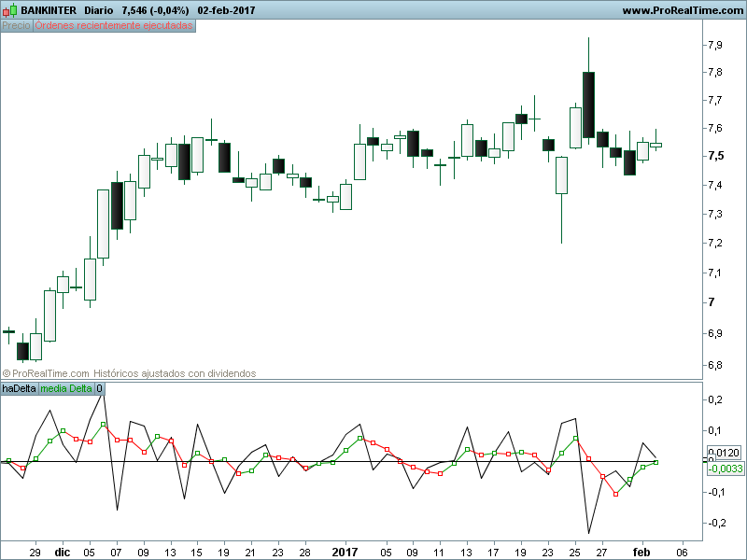The image size is (747, 560).
Task: Click the 06 date label on time axis
Action: (x=683, y=553)
